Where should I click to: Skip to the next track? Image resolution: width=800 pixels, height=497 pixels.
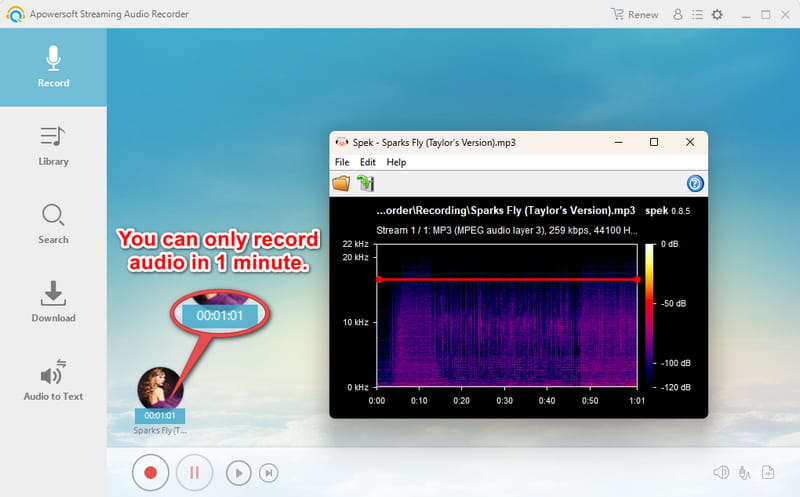click(269, 473)
